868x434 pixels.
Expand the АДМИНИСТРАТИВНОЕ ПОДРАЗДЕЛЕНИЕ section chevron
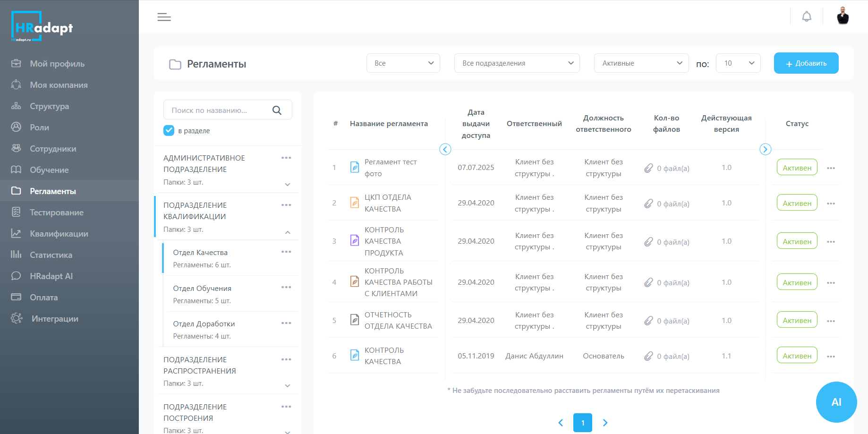[288, 184]
